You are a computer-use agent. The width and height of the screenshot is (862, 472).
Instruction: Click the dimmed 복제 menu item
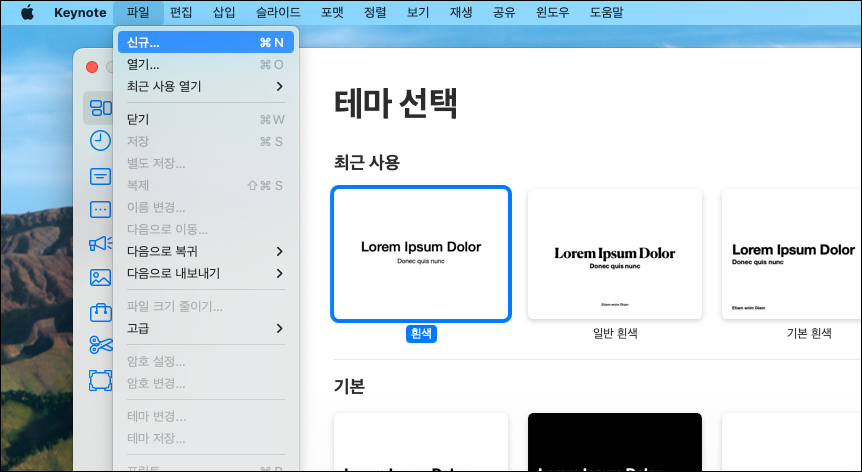point(206,185)
